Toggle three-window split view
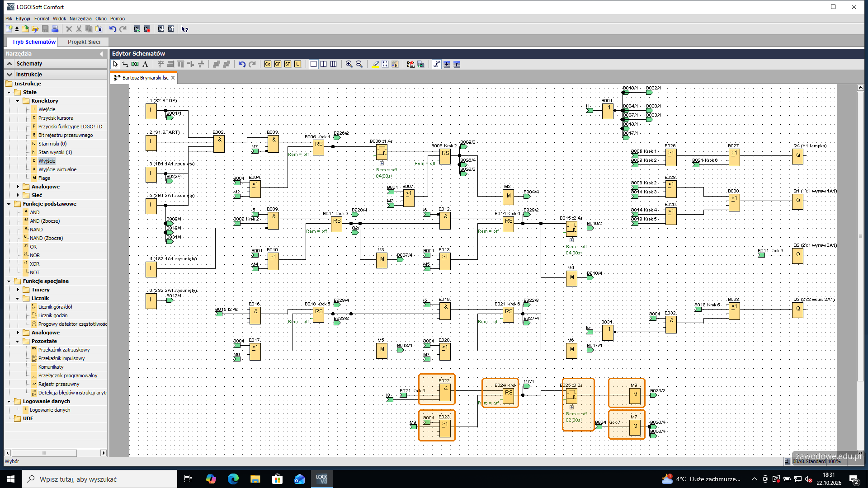 click(334, 64)
